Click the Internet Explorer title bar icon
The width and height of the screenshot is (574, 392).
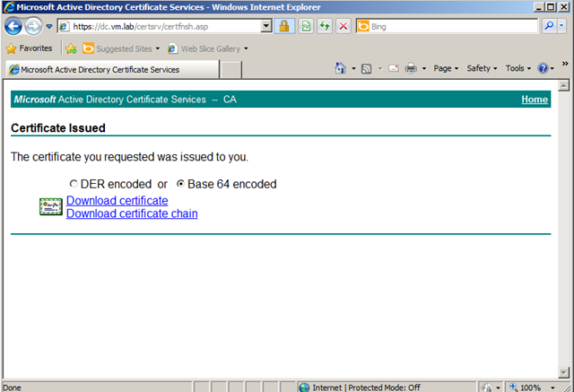[x=9, y=7]
